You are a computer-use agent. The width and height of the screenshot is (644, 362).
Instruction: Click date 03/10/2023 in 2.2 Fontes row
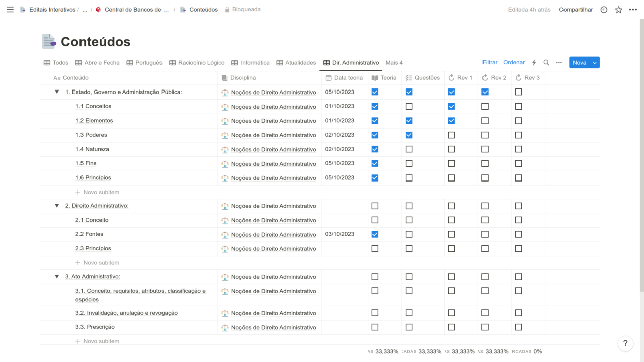[x=340, y=234]
